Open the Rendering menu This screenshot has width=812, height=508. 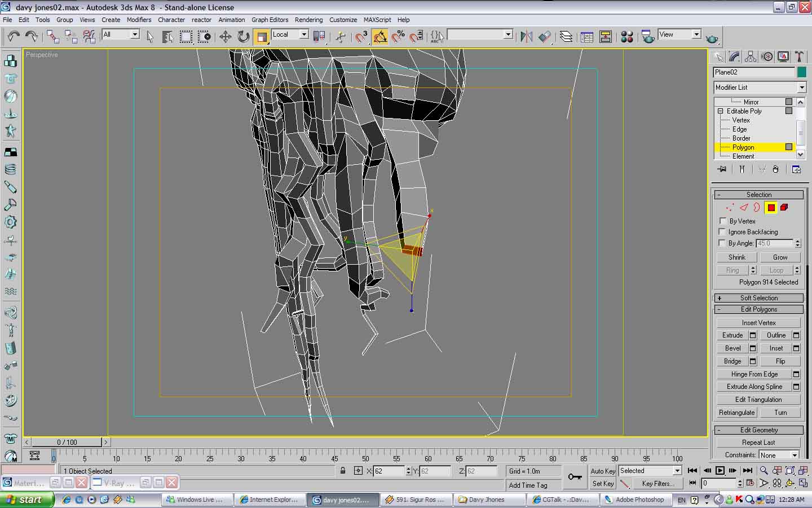308,20
